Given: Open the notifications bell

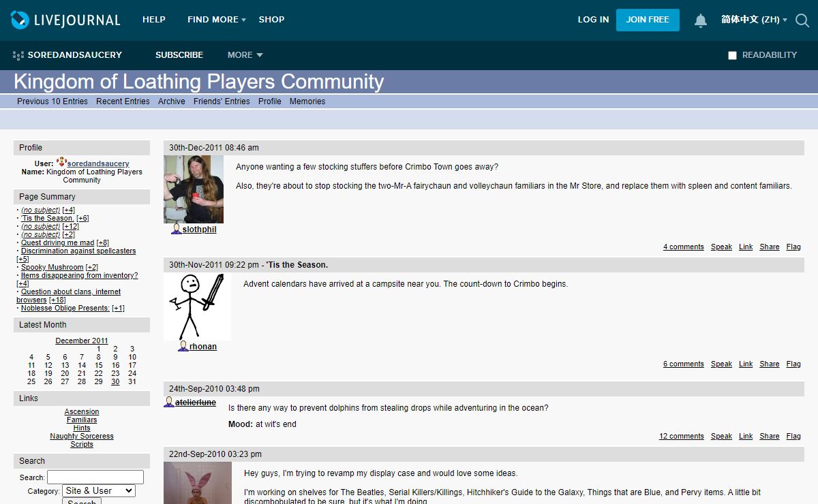Looking at the screenshot, I should 700,20.
